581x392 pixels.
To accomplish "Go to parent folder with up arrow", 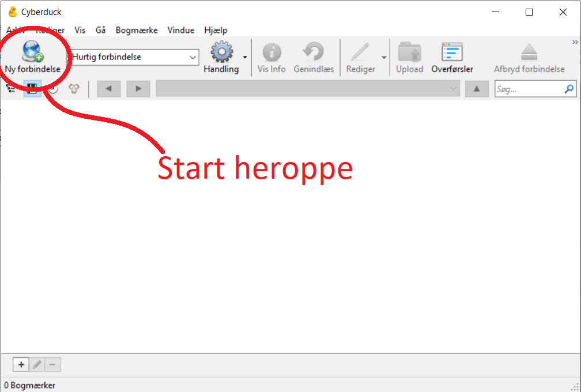I will click(x=477, y=89).
